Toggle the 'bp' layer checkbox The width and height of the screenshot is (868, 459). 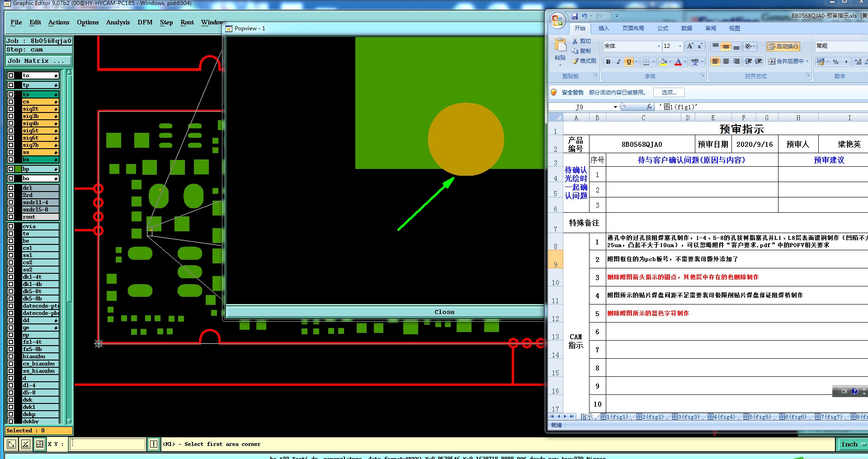pos(11,169)
